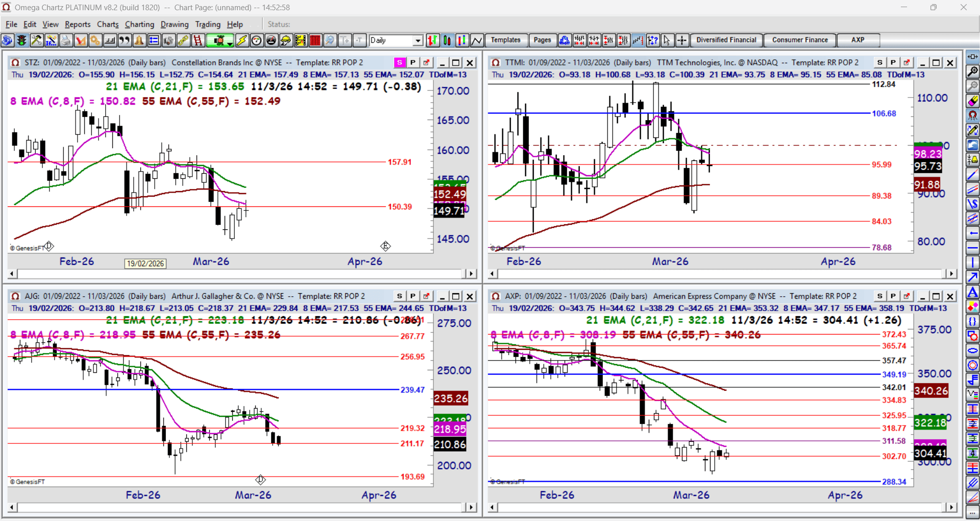The width and height of the screenshot is (980, 521).
Task: Click the AXP toolbar button
Action: pos(858,40)
